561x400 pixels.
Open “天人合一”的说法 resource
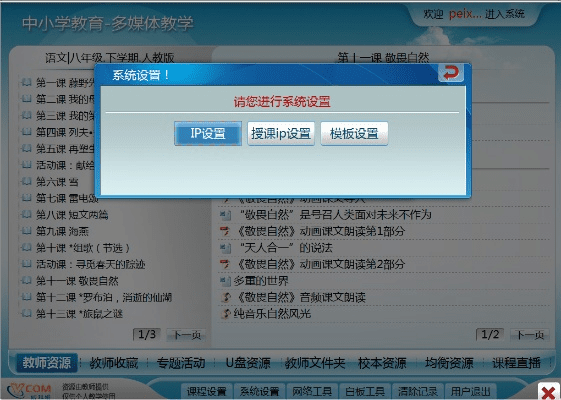pyautogui.click(x=286, y=248)
